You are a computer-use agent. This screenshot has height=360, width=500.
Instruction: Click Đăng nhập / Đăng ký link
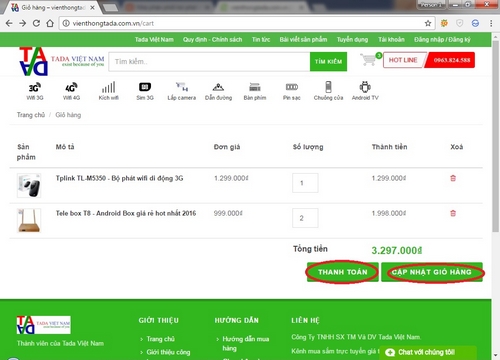[442, 40]
